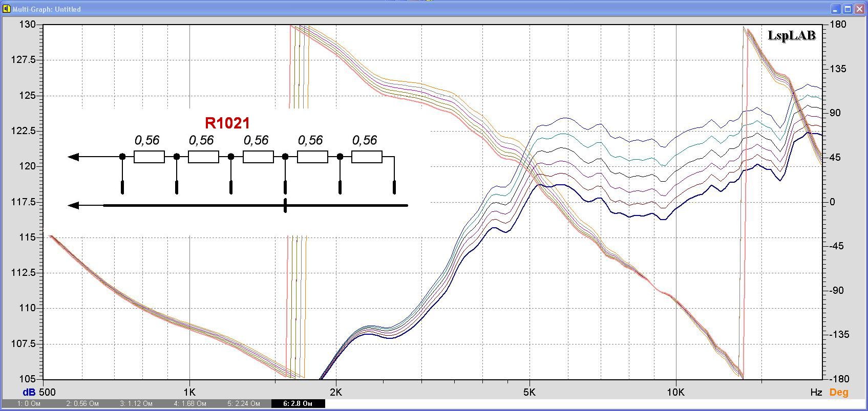Click the 130 dB top scale value
This screenshot has height=411, width=868.
[x=27, y=25]
